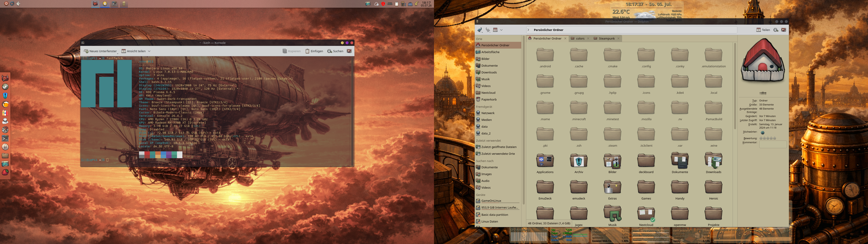Select the Nextcloud synced folder
The width and height of the screenshot is (868, 244).
click(x=646, y=216)
